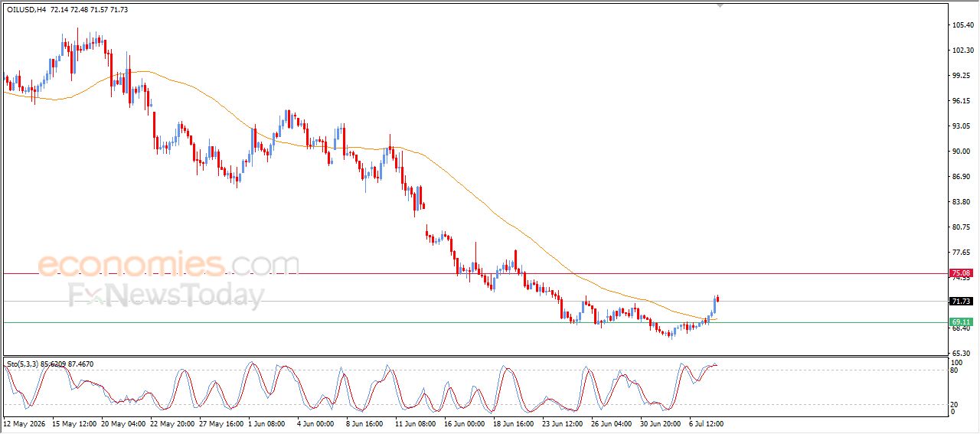Click the 80.75 price axis label

(961, 227)
